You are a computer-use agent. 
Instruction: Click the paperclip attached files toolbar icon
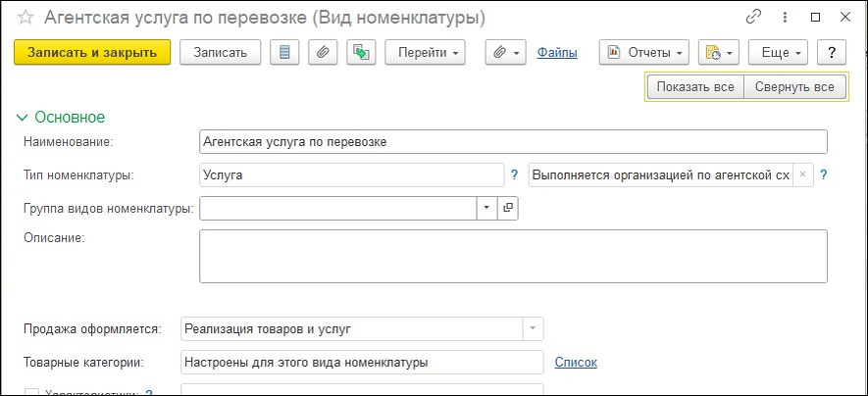click(x=323, y=53)
